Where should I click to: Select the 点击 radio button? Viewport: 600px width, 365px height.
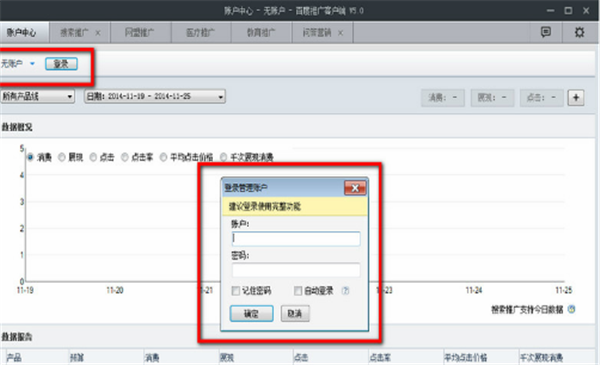pyautogui.click(x=93, y=157)
